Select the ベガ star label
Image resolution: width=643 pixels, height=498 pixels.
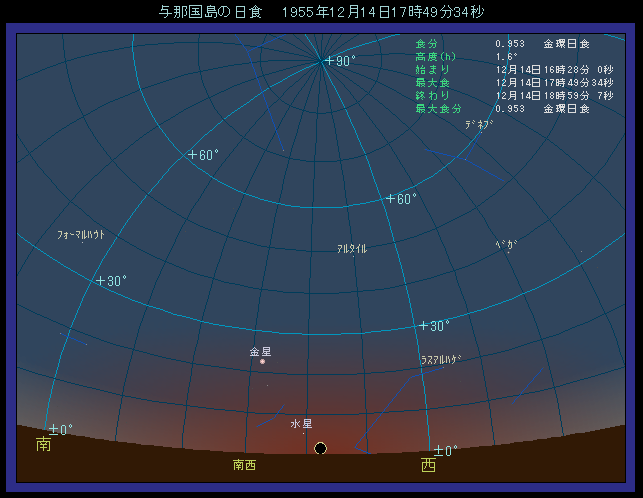pyautogui.click(x=505, y=245)
